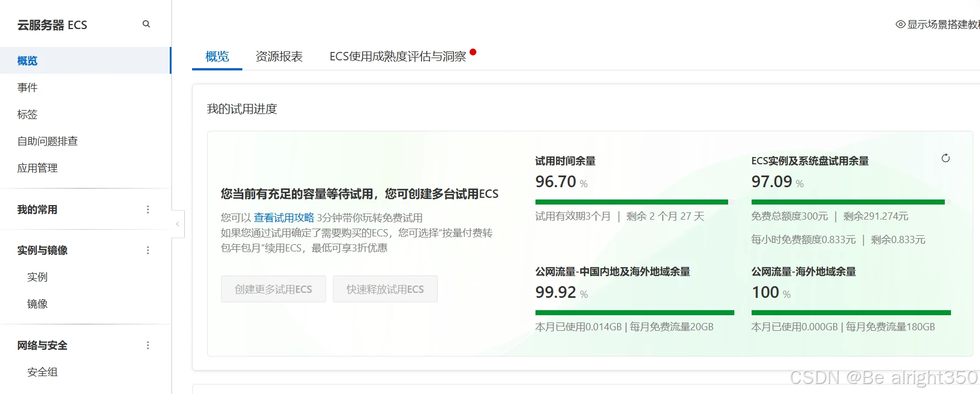The height and width of the screenshot is (394, 980).
Task: Click the 创建更多试用ECS button
Action: tap(274, 289)
